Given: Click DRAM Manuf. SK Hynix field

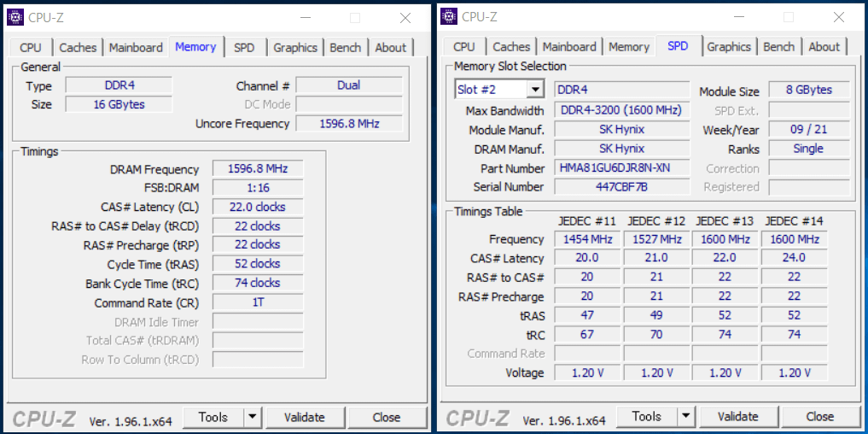Looking at the screenshot, I should click(x=622, y=149).
